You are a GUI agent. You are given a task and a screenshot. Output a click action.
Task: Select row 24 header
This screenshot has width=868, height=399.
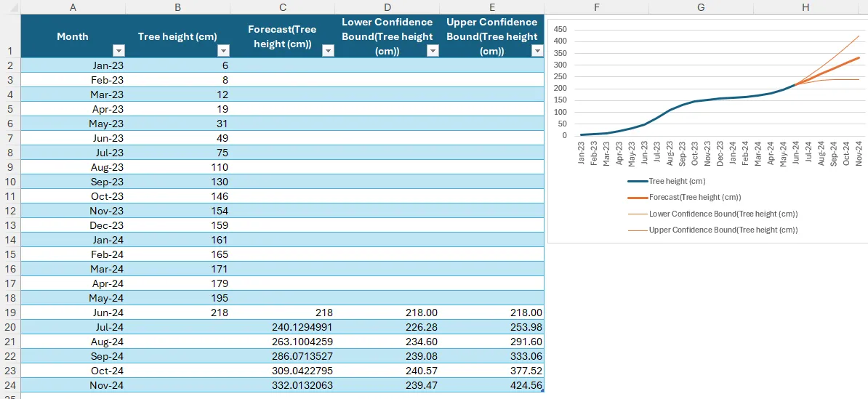[x=10, y=384]
